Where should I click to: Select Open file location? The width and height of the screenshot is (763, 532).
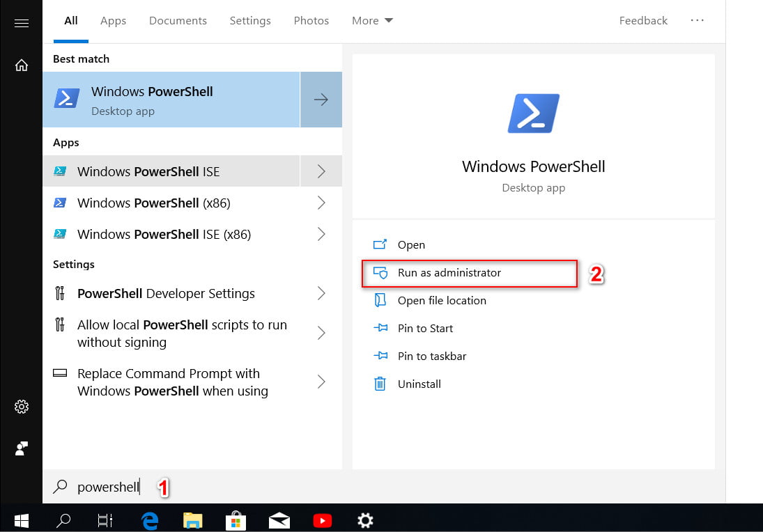pyautogui.click(x=441, y=301)
